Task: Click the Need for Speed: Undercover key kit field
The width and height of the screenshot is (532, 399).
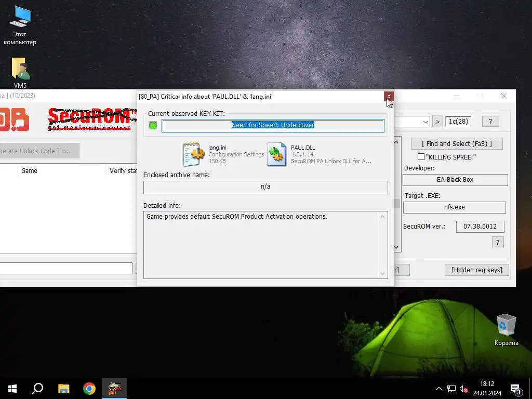Action: pyautogui.click(x=273, y=126)
